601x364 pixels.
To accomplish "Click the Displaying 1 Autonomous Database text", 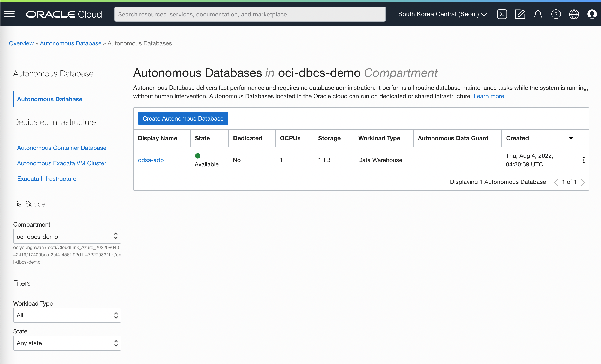I will (498, 182).
